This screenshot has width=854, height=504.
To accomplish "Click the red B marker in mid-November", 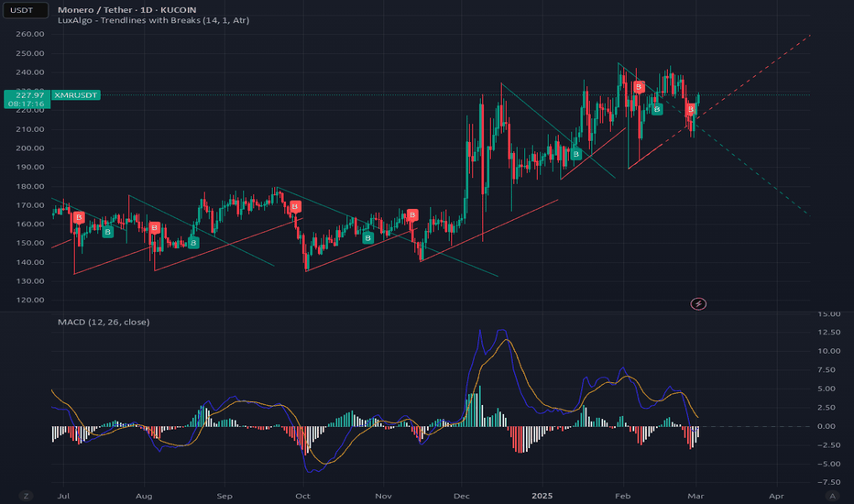I will point(412,214).
